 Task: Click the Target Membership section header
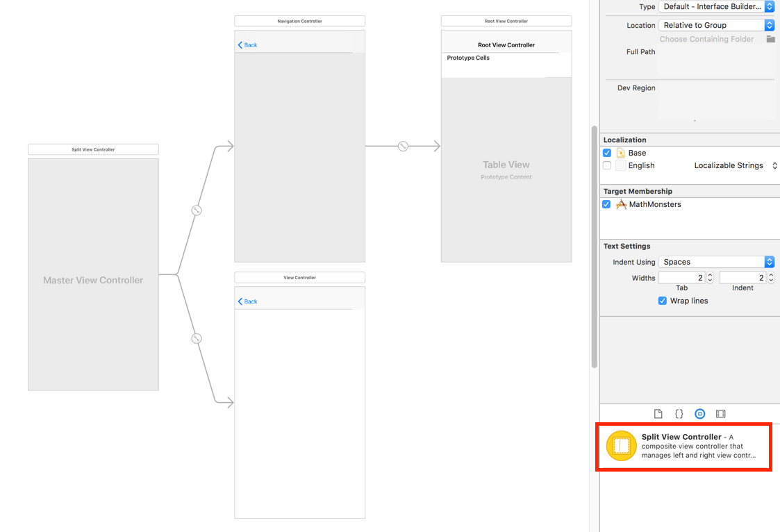coord(638,191)
